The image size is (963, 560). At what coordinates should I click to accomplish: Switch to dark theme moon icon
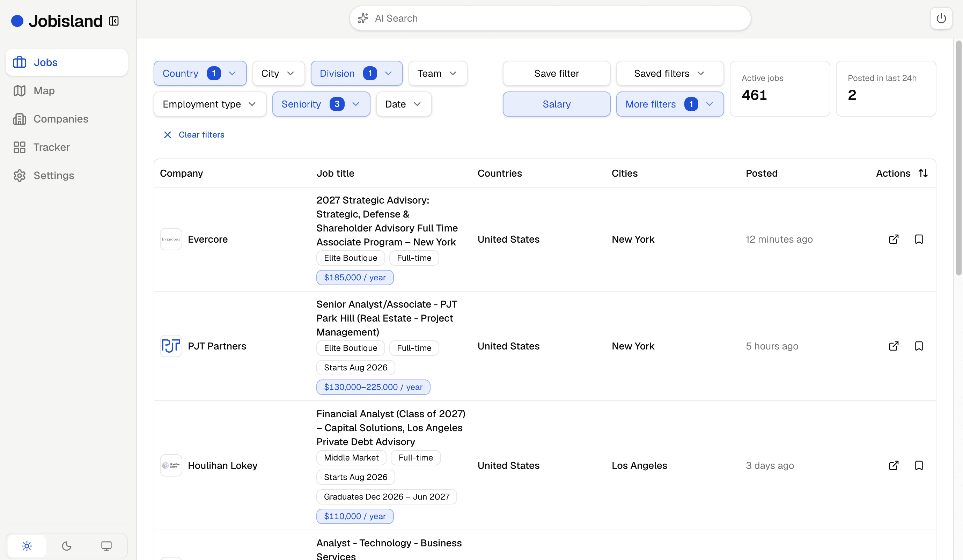pyautogui.click(x=66, y=546)
